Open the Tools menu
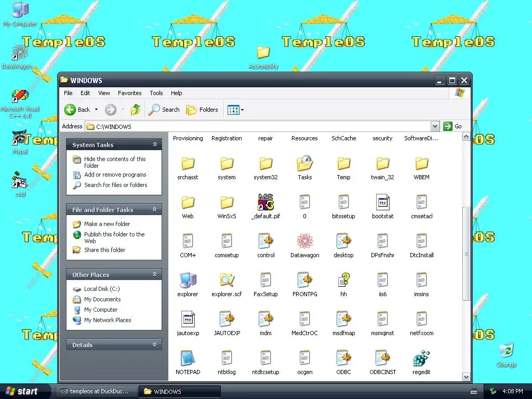This screenshot has width=532, height=399. pyautogui.click(x=156, y=93)
